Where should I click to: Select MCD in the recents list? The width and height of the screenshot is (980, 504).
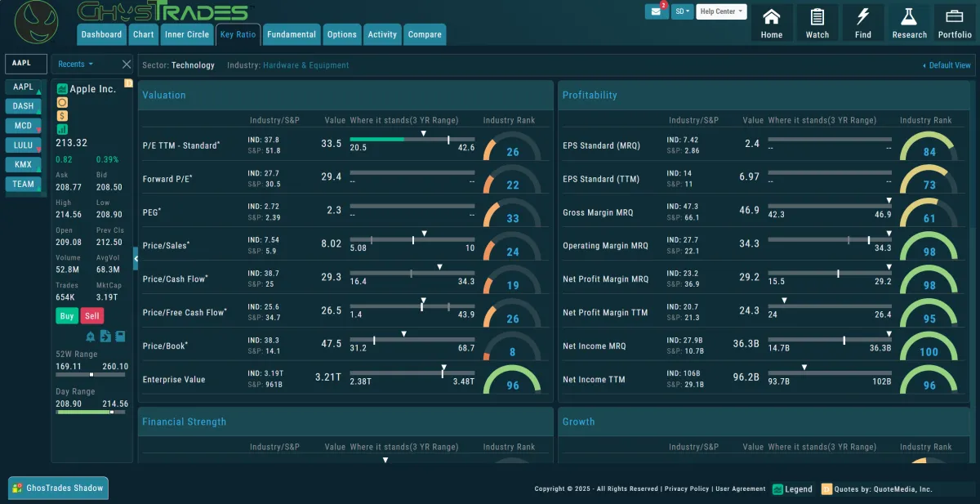coord(24,126)
